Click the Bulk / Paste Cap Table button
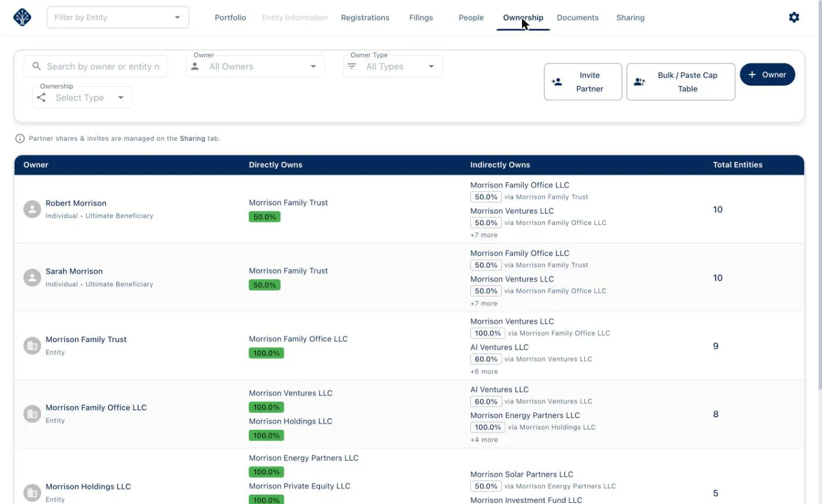822x504 pixels. coord(681,82)
